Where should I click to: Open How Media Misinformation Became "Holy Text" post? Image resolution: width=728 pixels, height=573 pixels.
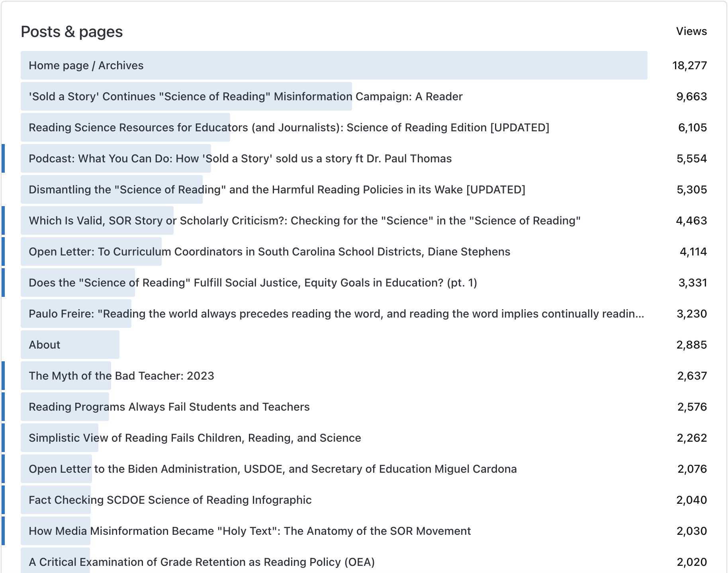coord(250,531)
